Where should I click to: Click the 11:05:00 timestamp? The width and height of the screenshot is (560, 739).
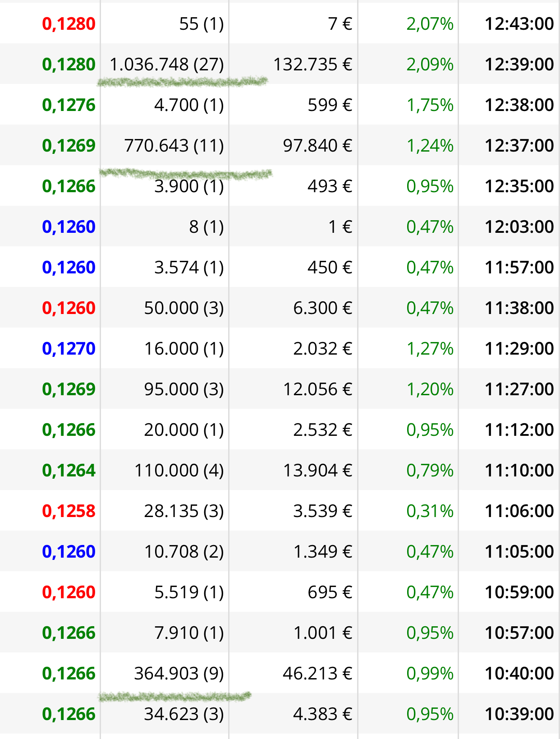[519, 552]
